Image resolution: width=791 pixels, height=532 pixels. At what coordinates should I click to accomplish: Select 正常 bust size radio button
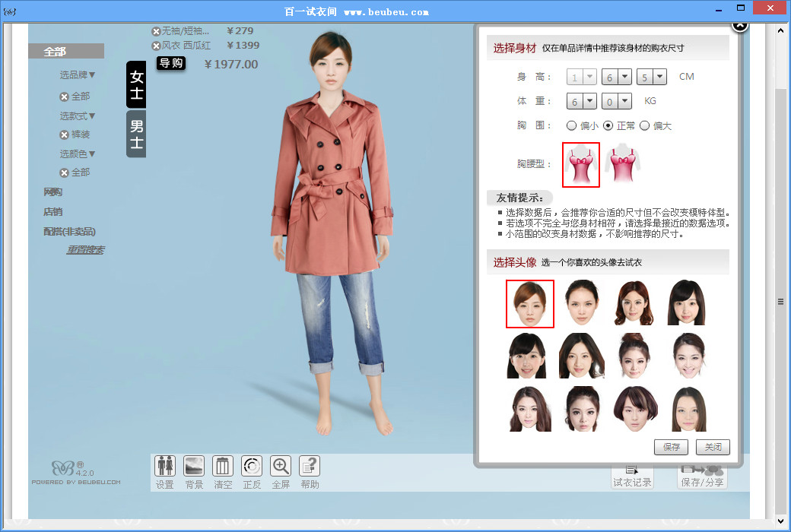click(x=608, y=125)
